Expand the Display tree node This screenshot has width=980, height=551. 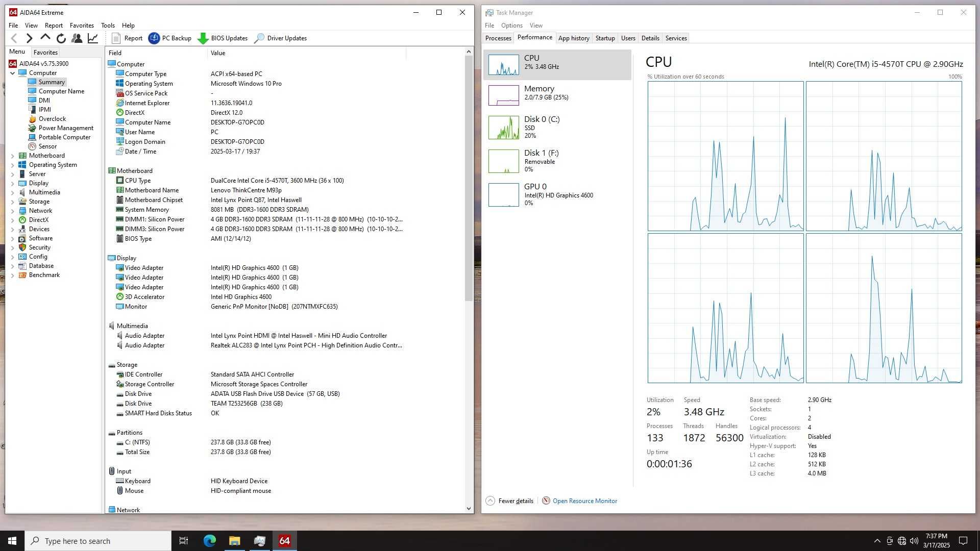13,183
